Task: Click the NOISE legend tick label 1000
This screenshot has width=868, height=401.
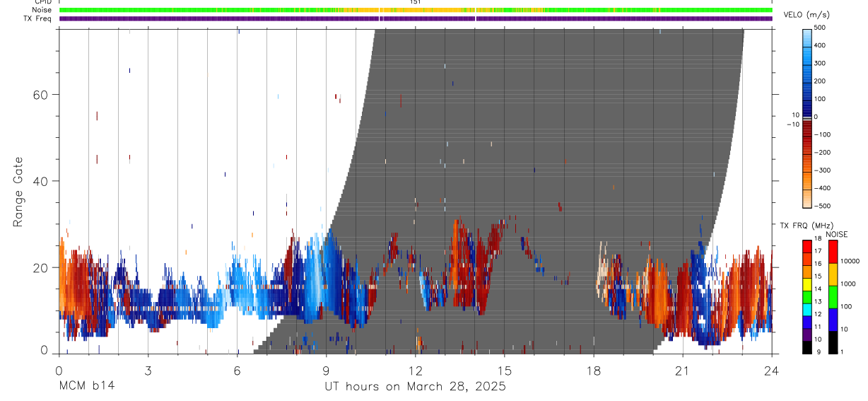Action: click(848, 284)
